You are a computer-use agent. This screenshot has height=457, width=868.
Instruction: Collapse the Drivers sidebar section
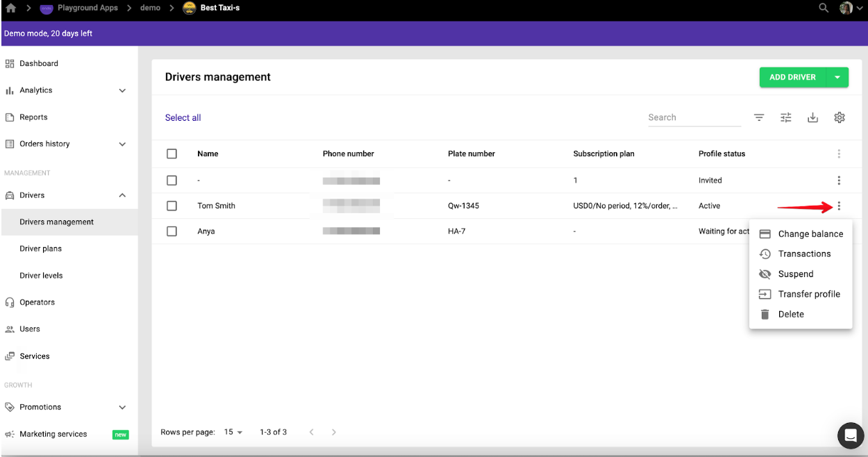(122, 195)
